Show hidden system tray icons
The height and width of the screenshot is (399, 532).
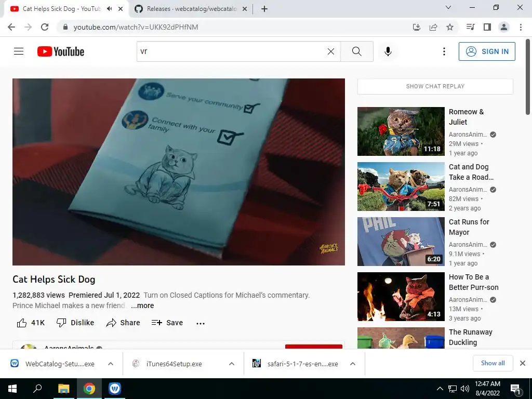[440, 389]
